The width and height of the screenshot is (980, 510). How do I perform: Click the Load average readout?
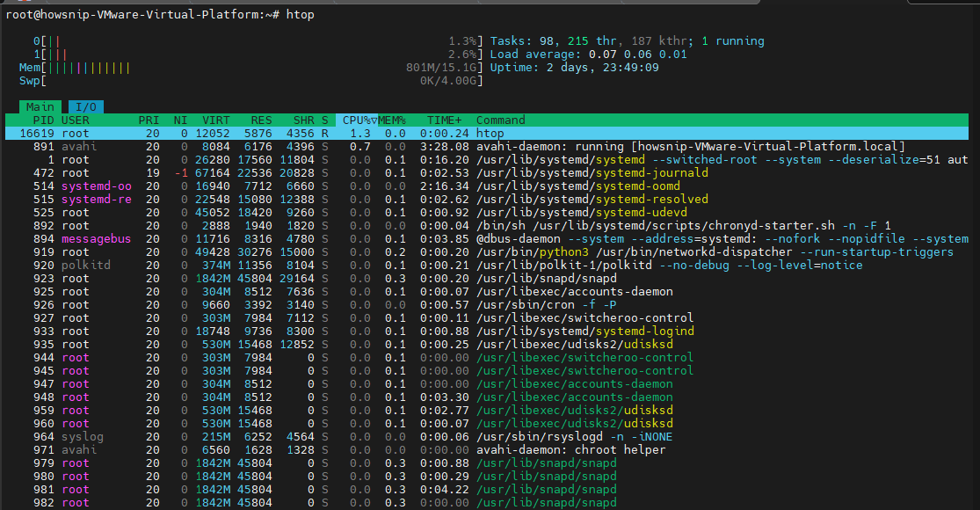588,55
